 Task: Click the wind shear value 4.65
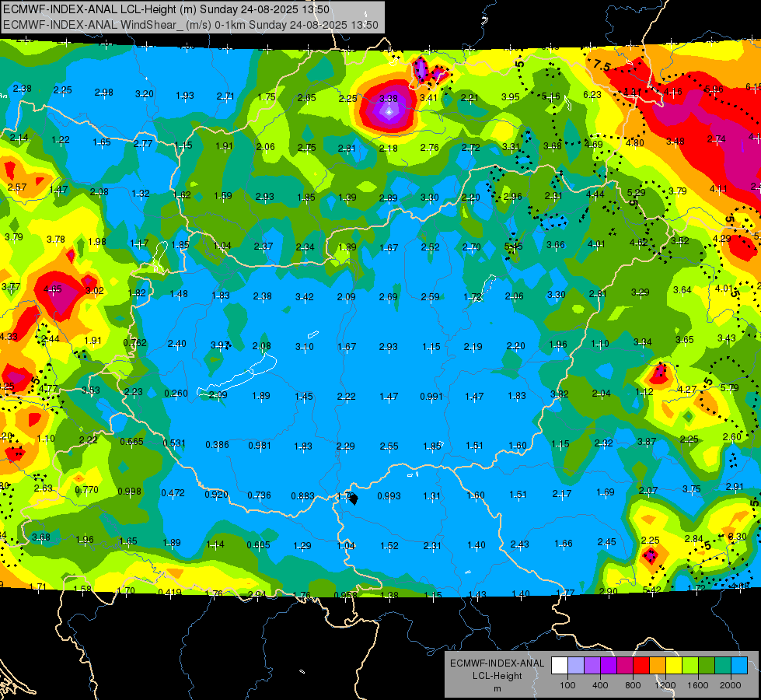(52, 289)
